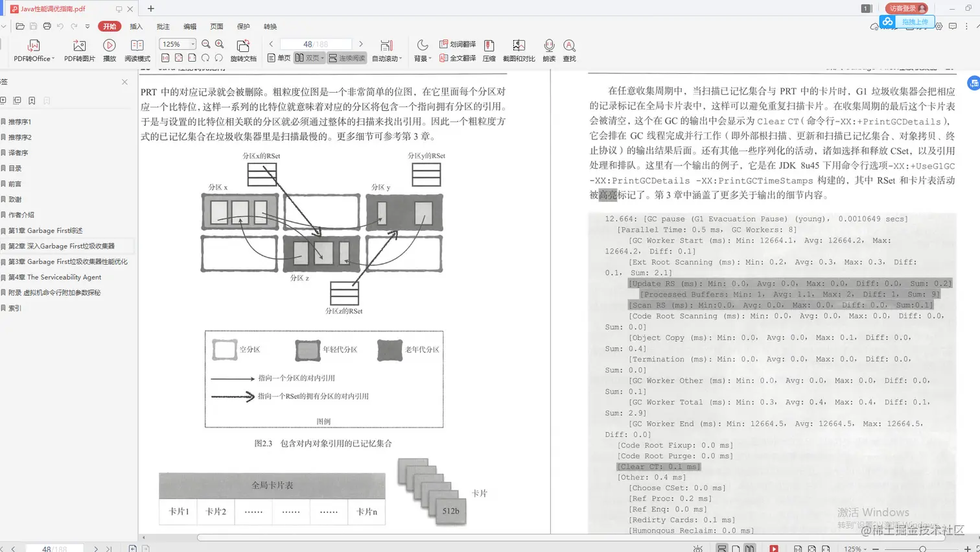The width and height of the screenshot is (980, 552).
Task: Open the 页面 ribbon tab
Action: pos(216,27)
